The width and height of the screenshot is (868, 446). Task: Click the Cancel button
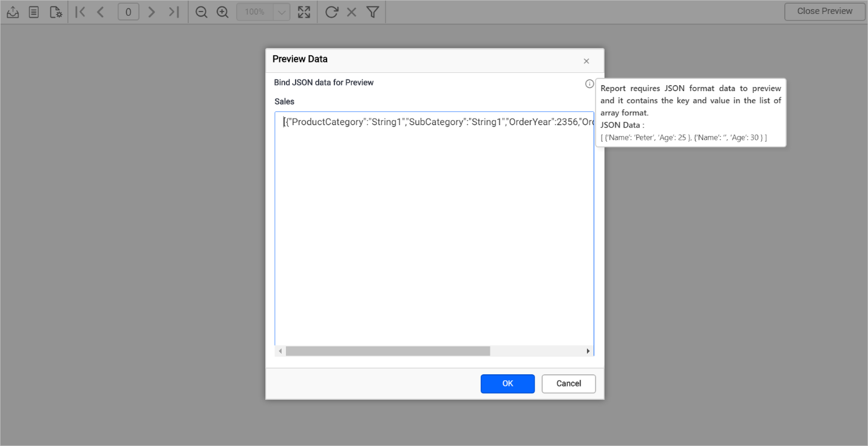[568, 383]
